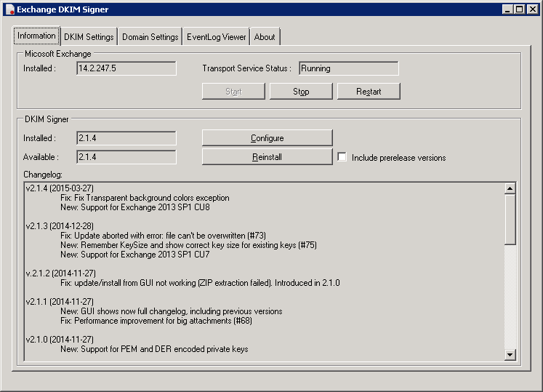Screen dimensions: 543x392
Task: Click the v.2.1.2 (2014-11-27) changelog heading
Action: (60, 273)
